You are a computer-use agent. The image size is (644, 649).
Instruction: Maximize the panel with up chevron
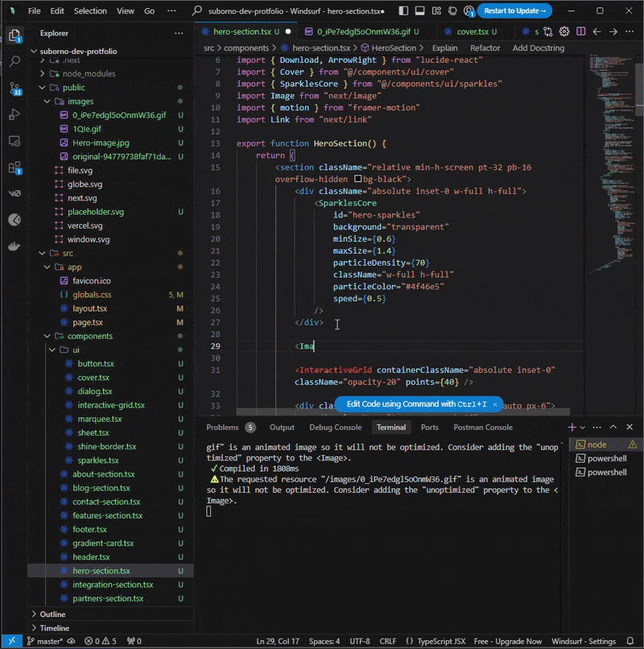tap(613, 427)
